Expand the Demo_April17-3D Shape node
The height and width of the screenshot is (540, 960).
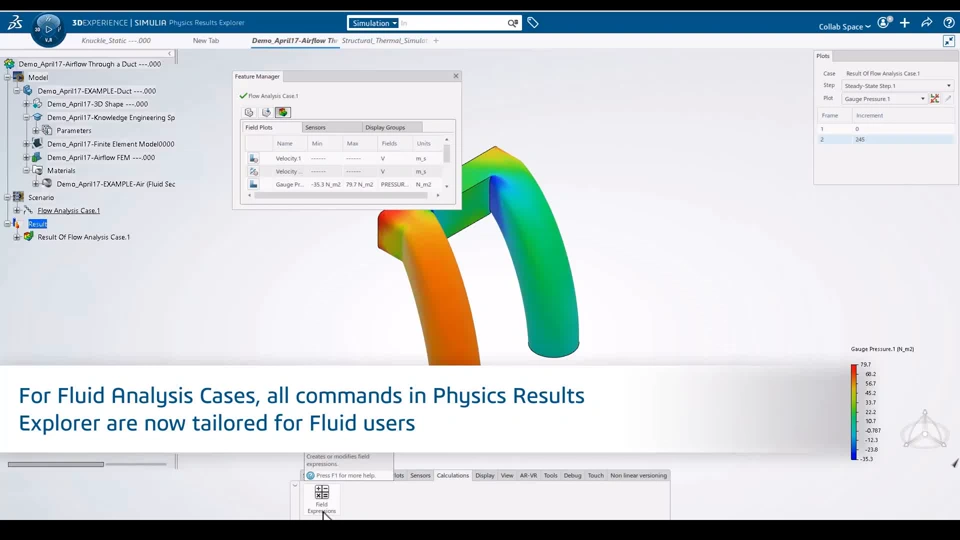coord(26,104)
